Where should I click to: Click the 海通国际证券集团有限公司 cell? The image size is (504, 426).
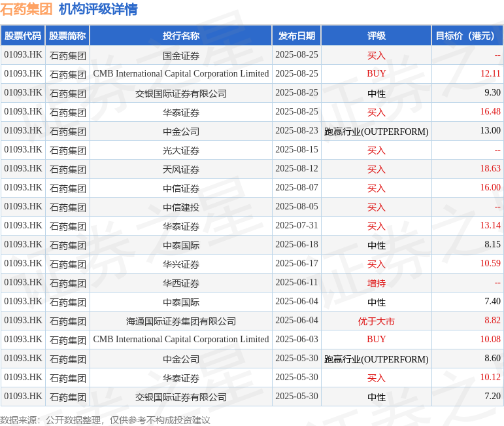181,321
